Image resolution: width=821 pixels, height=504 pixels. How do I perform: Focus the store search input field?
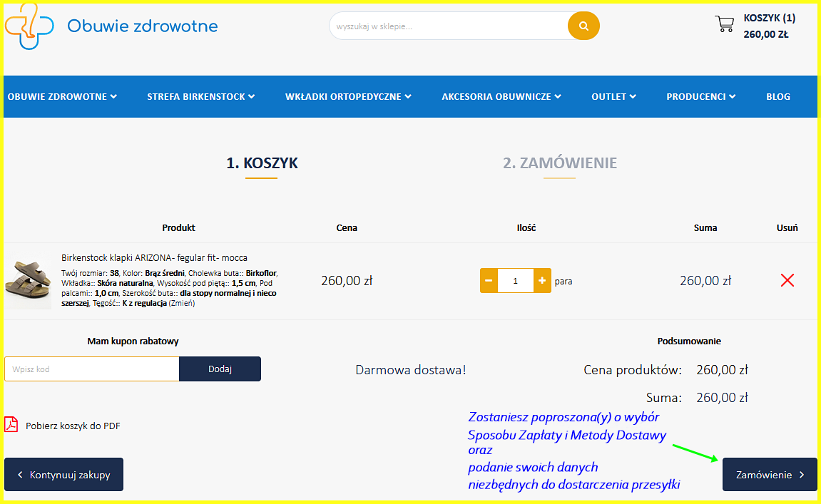pos(450,26)
